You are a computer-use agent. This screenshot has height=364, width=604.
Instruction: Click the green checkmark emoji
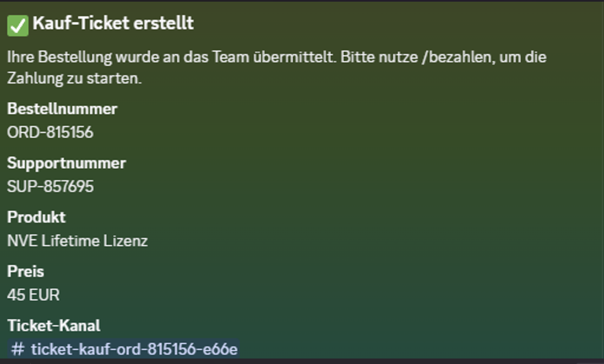click(18, 26)
